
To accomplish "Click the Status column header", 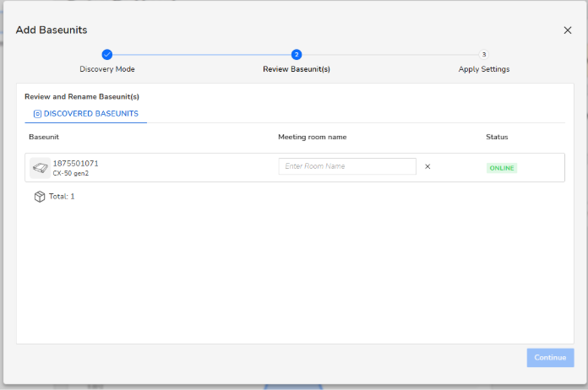I will point(497,137).
